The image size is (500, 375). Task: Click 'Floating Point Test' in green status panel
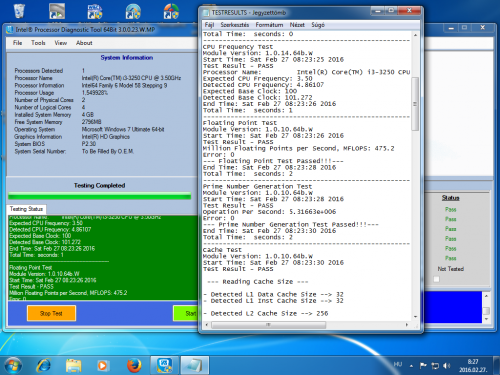(31, 268)
